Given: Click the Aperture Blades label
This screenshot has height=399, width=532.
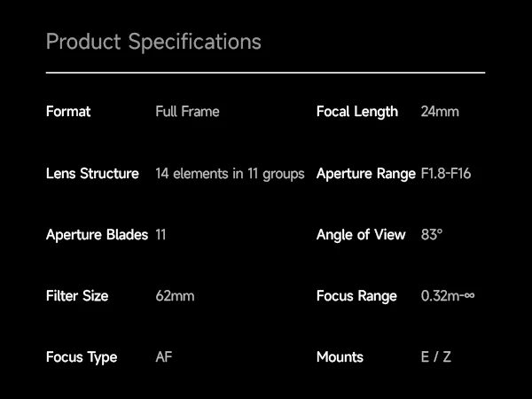Looking at the screenshot, I should [x=97, y=235].
